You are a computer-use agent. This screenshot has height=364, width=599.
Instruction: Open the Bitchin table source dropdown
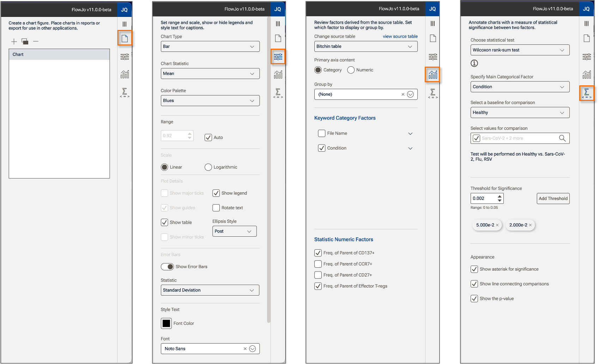coord(366,47)
